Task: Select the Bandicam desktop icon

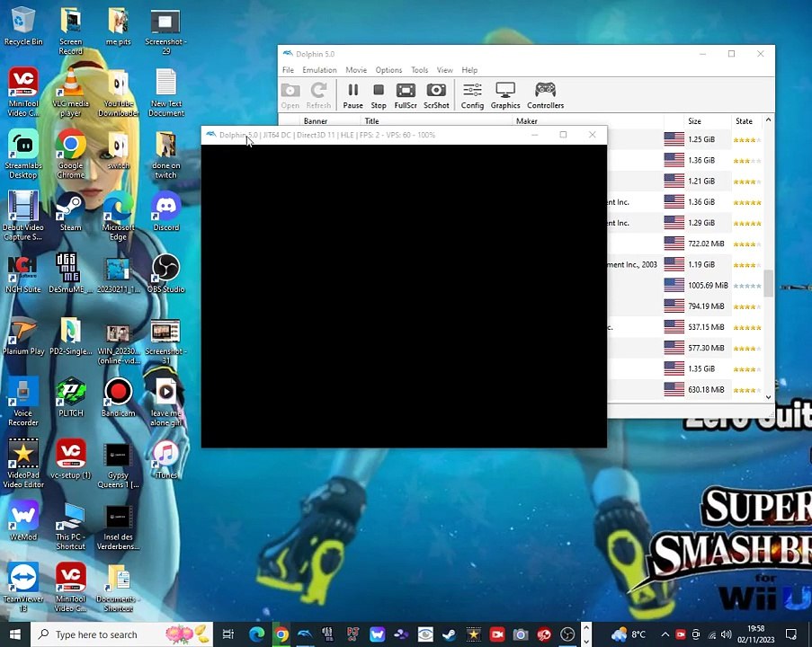Action: (118, 397)
